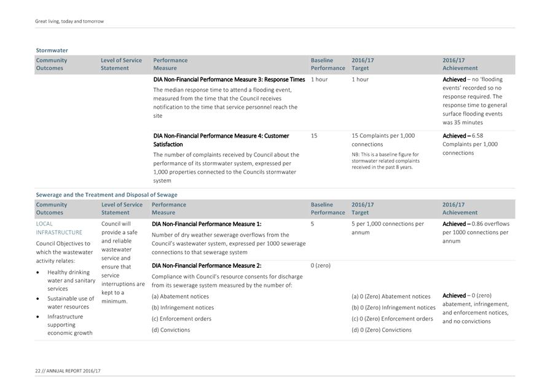Click the baseline value '15' for stormwater complaints
Viewport: 550px width, 392px height.
click(x=314, y=136)
